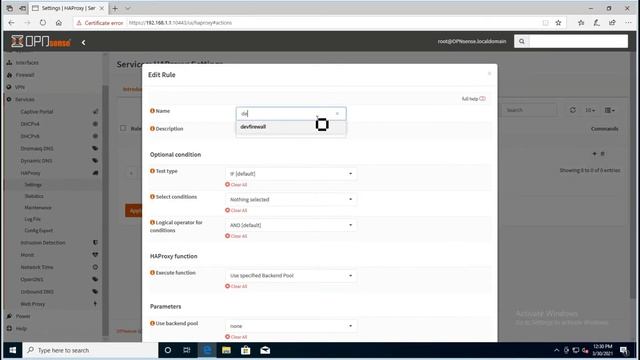
Task: Click the add rule plus icon
Action: [594, 154]
